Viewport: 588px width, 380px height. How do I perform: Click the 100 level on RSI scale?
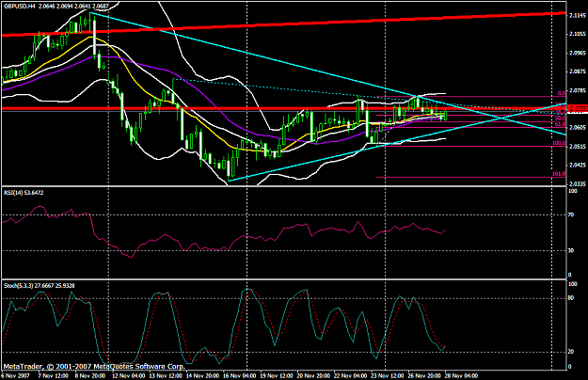pos(573,191)
